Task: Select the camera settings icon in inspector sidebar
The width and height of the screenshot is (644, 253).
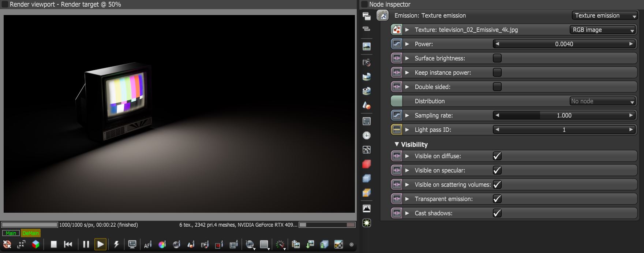Action: pyautogui.click(x=366, y=63)
